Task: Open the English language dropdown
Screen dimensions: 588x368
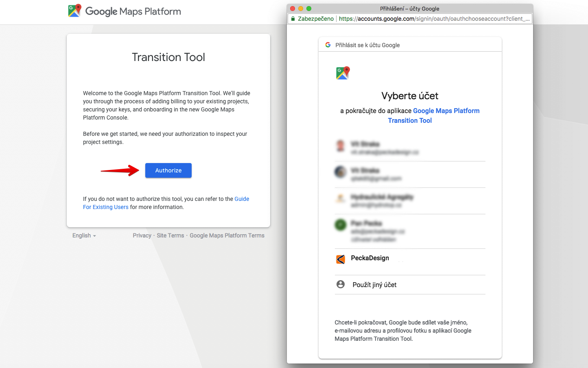Action: (84, 235)
